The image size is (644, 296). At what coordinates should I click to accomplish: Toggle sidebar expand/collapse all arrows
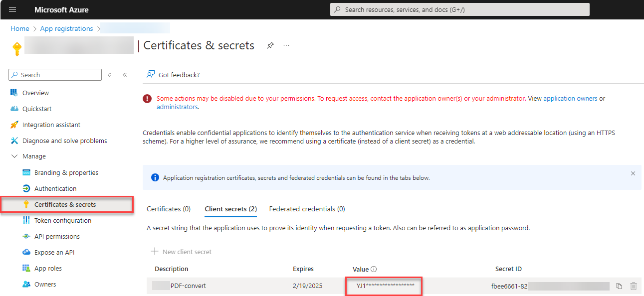110,75
